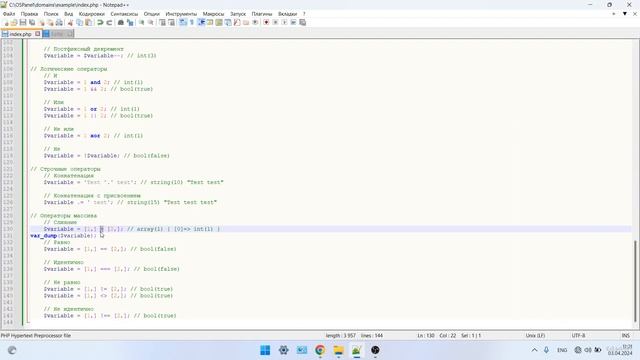Toggle INS overwrite mode in the status bar
Screen dimensions: 640x360
click(x=625, y=336)
